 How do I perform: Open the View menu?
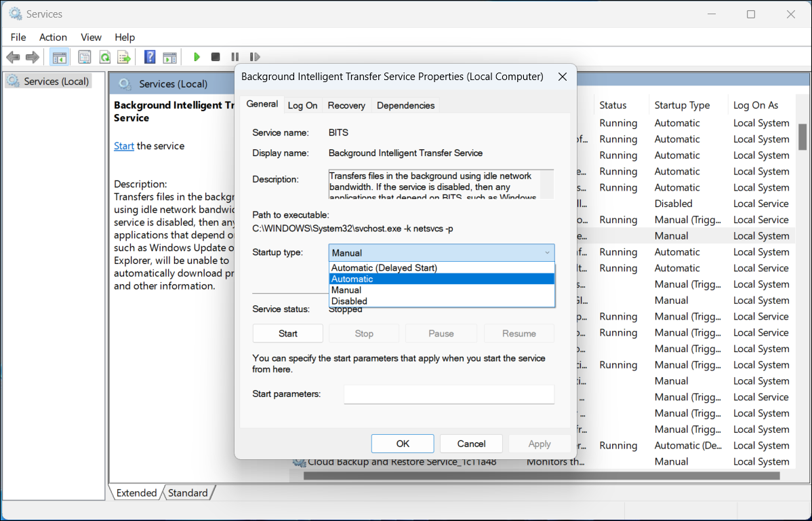[x=91, y=37]
